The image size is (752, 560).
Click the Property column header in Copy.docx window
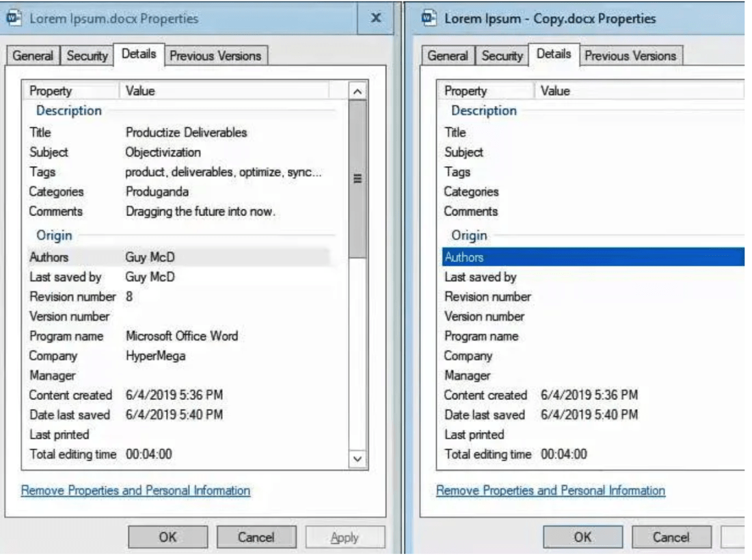(x=486, y=91)
